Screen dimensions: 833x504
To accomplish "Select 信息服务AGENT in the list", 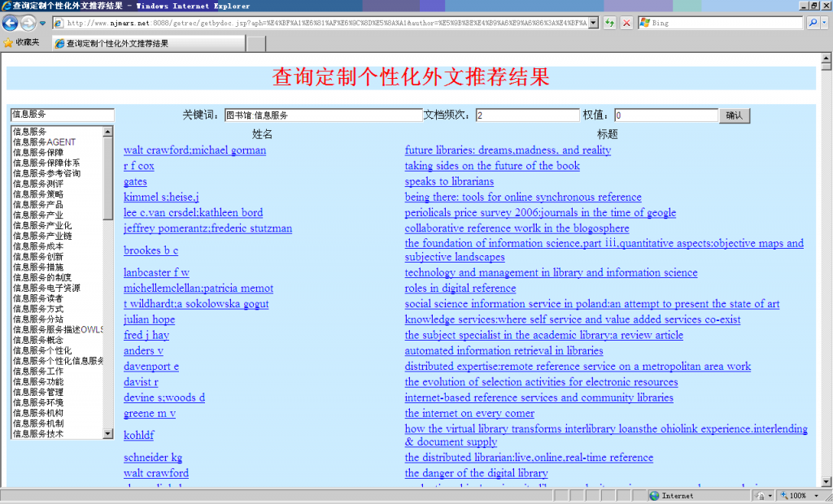I will 44,141.
